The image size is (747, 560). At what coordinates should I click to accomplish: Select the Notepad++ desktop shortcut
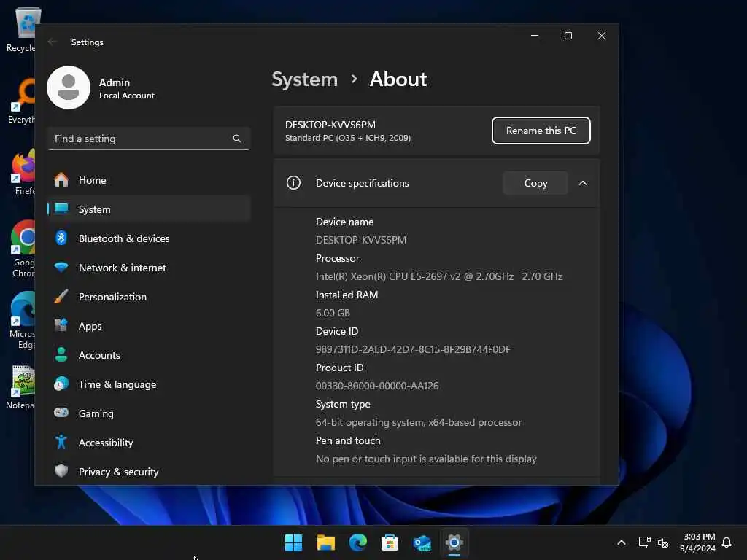(20, 387)
